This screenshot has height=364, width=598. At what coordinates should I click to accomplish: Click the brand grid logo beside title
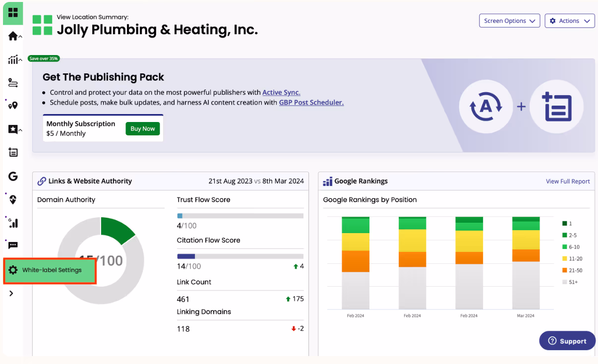tap(43, 25)
